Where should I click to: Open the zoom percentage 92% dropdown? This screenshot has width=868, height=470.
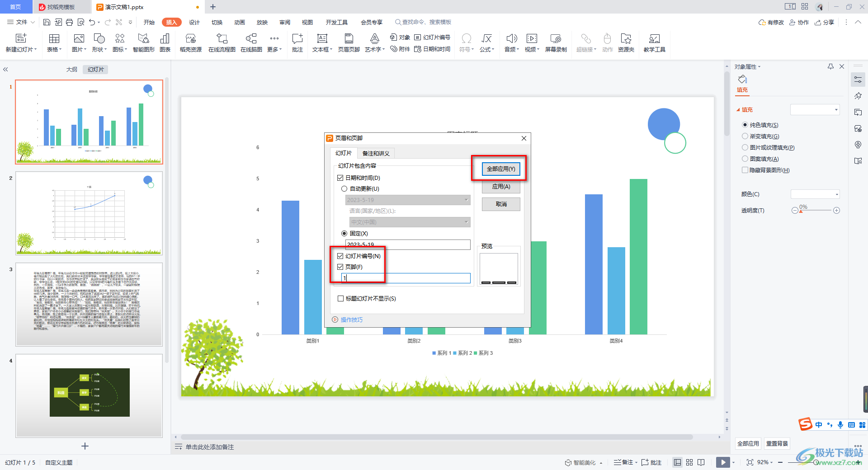tap(765, 462)
